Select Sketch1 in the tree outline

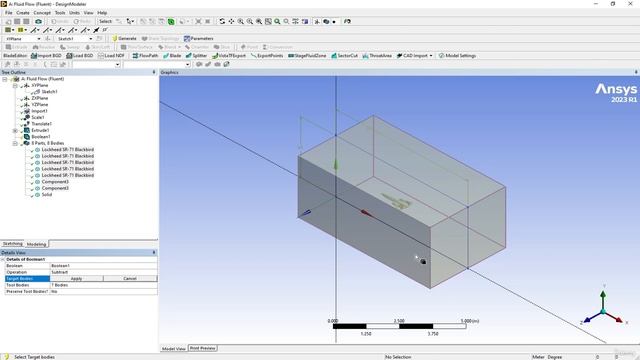tap(49, 92)
